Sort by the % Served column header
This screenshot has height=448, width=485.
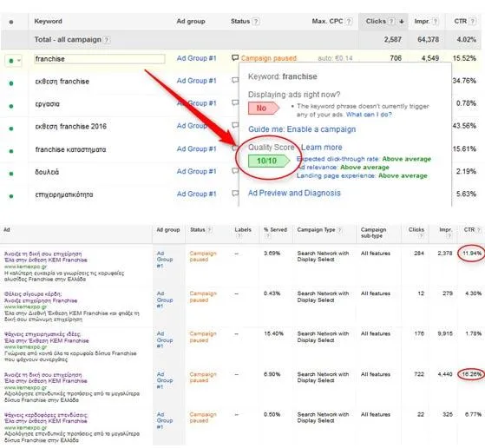tap(275, 230)
